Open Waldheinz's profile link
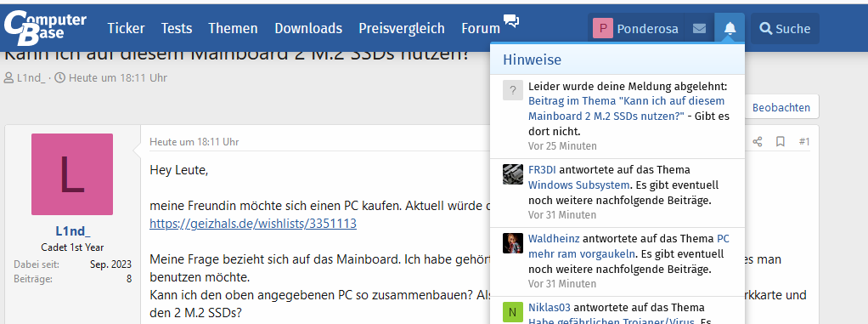Image resolution: width=868 pixels, height=324 pixels. coord(554,239)
